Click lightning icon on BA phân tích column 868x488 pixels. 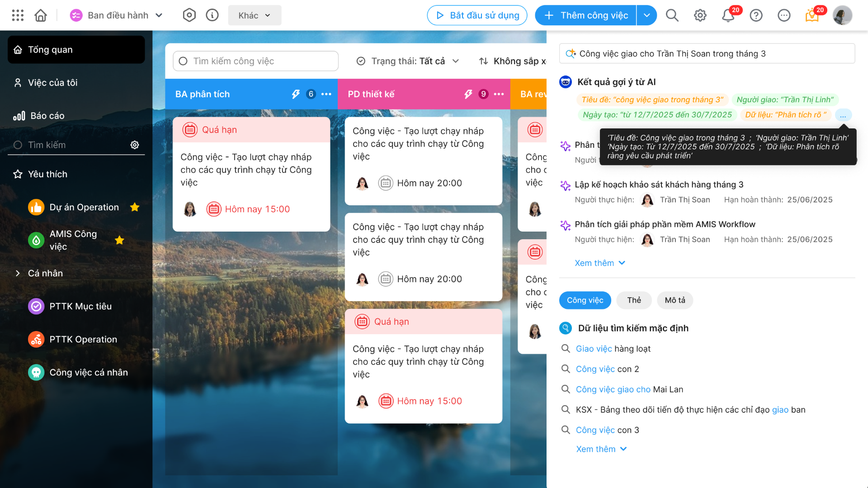pyautogui.click(x=296, y=94)
